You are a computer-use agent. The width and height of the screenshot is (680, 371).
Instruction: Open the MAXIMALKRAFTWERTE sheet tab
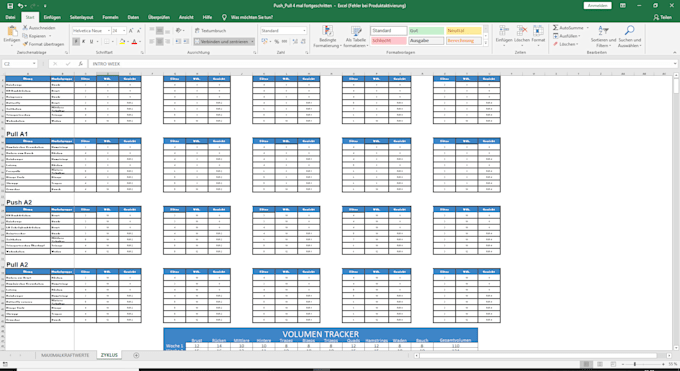pyautogui.click(x=65, y=355)
